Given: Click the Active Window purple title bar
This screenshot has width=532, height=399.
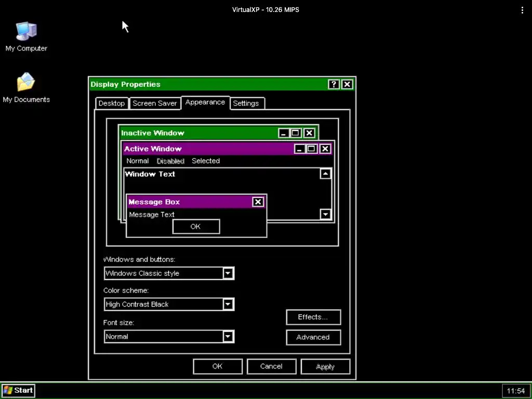Looking at the screenshot, I should pos(228,149).
